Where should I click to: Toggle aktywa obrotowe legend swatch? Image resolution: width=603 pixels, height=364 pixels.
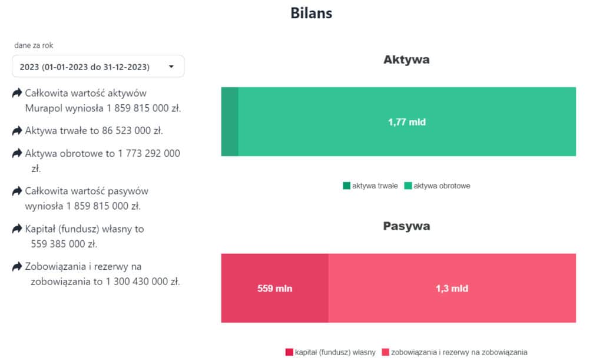click(x=408, y=186)
